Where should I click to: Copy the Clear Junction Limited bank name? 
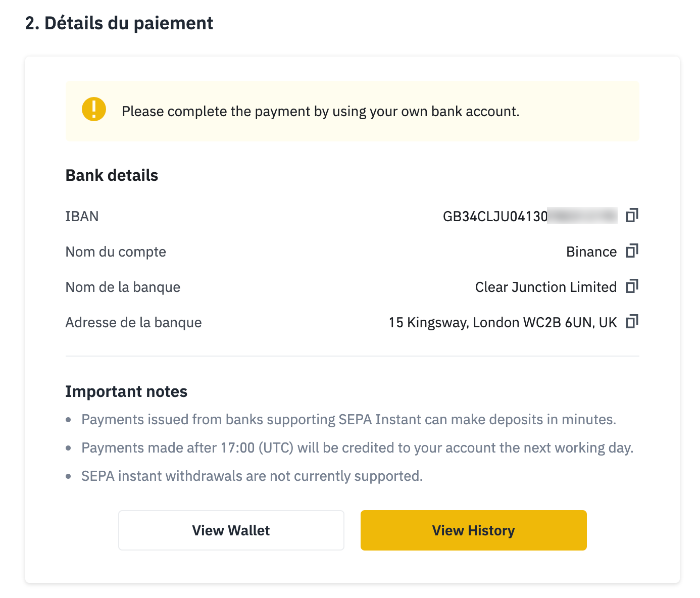tap(632, 286)
